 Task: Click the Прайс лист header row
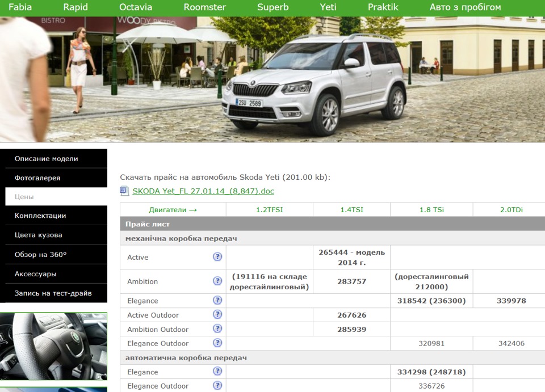click(x=333, y=224)
